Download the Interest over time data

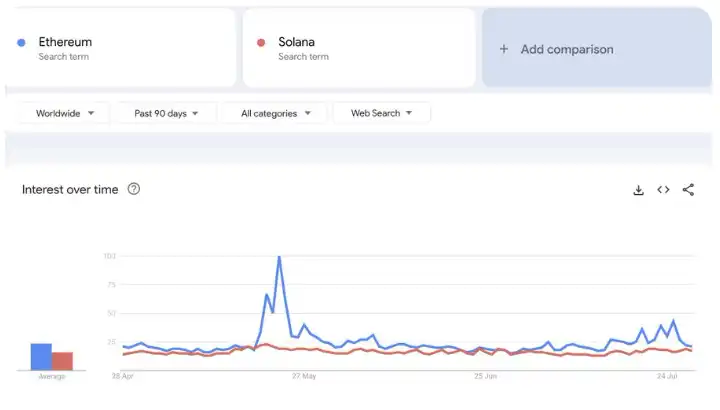pyautogui.click(x=638, y=190)
